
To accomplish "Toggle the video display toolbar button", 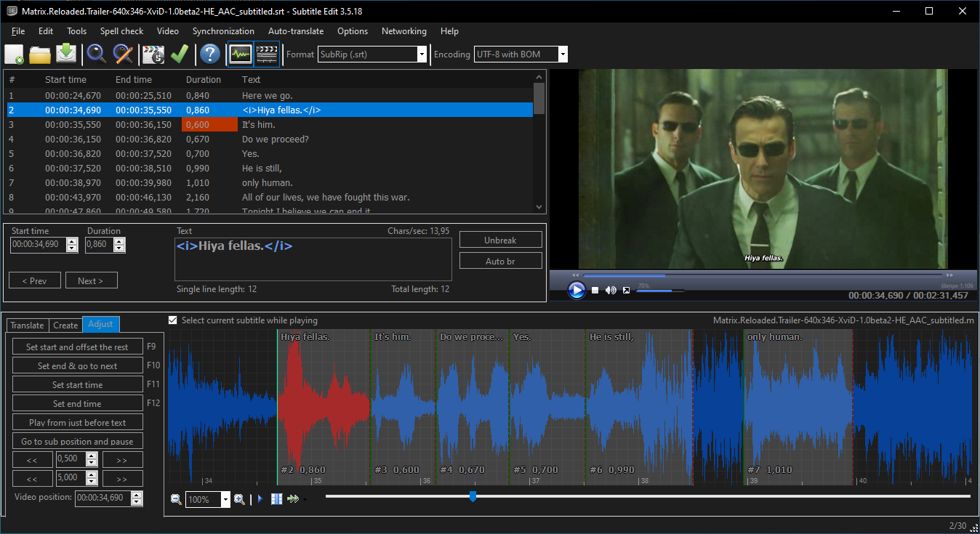I will click(x=268, y=54).
